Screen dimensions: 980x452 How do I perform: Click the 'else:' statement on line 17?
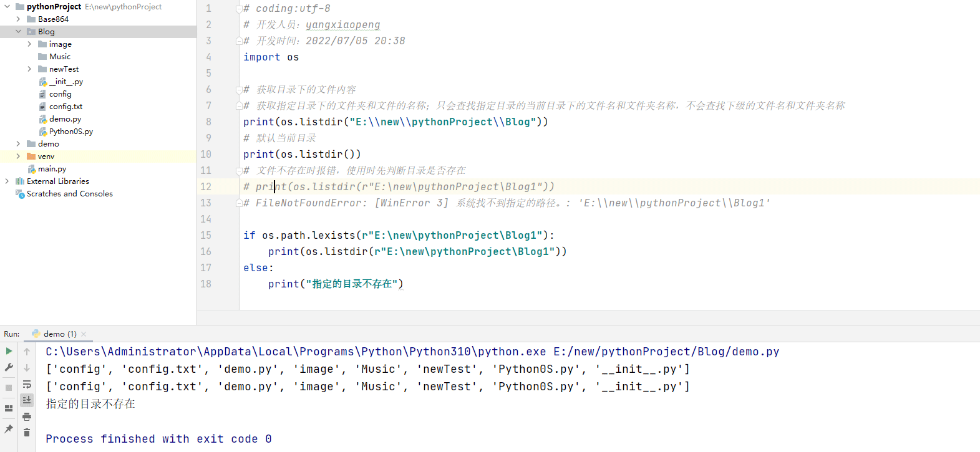258,268
